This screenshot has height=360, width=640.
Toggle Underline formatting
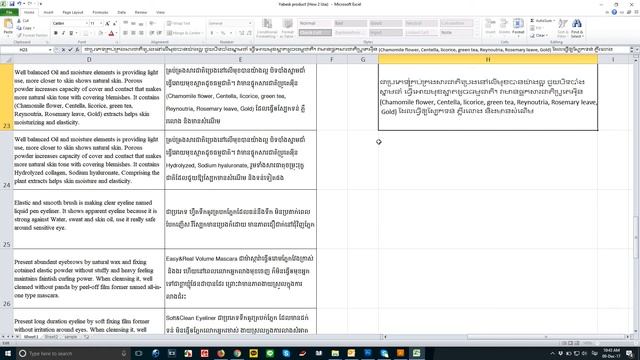pos(71,33)
